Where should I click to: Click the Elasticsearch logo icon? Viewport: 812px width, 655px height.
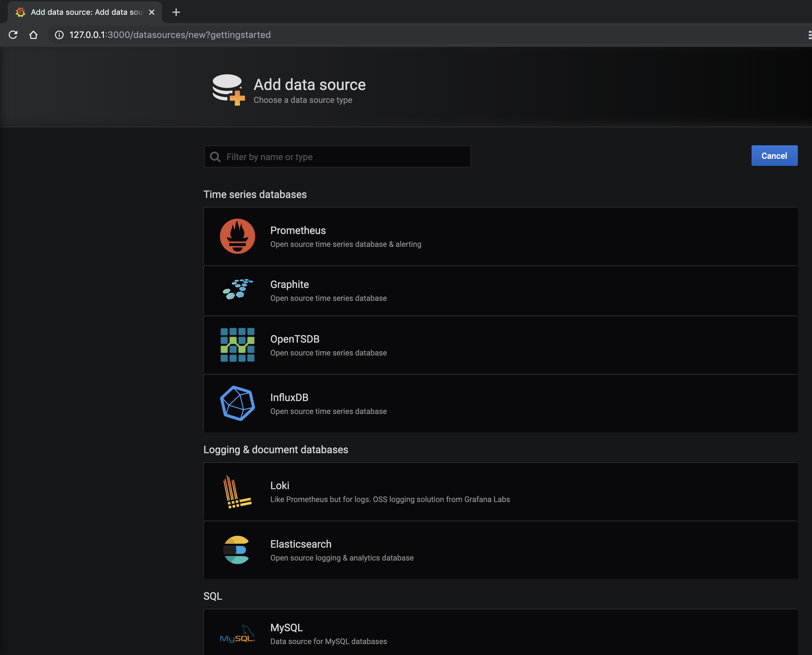point(237,550)
